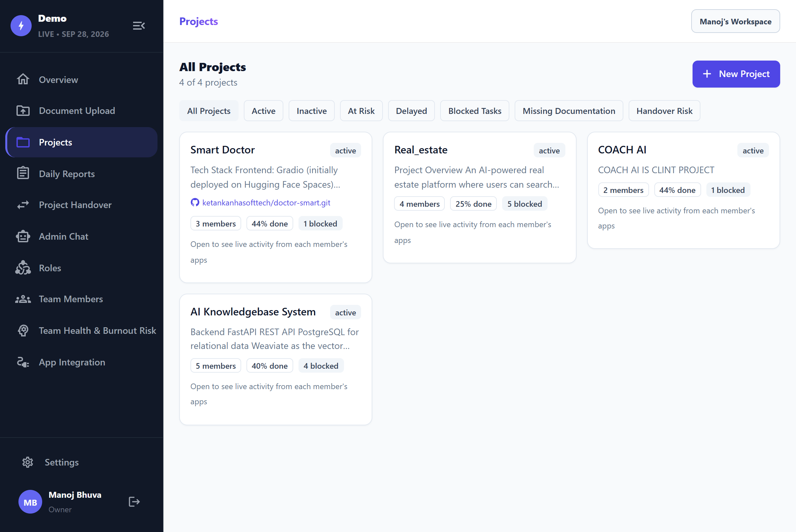Show At Risk projects
796x532 pixels.
(x=361, y=111)
